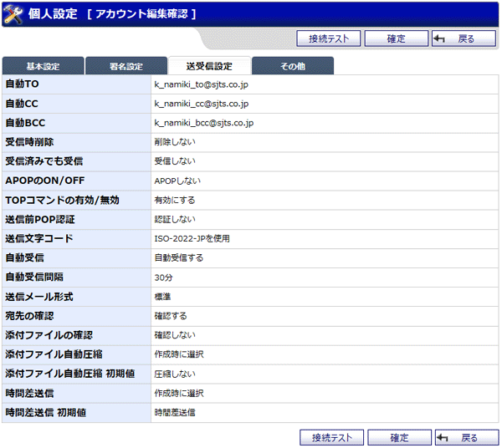Click the 標準 mail format value
This screenshot has width=502, height=448.
point(162,297)
